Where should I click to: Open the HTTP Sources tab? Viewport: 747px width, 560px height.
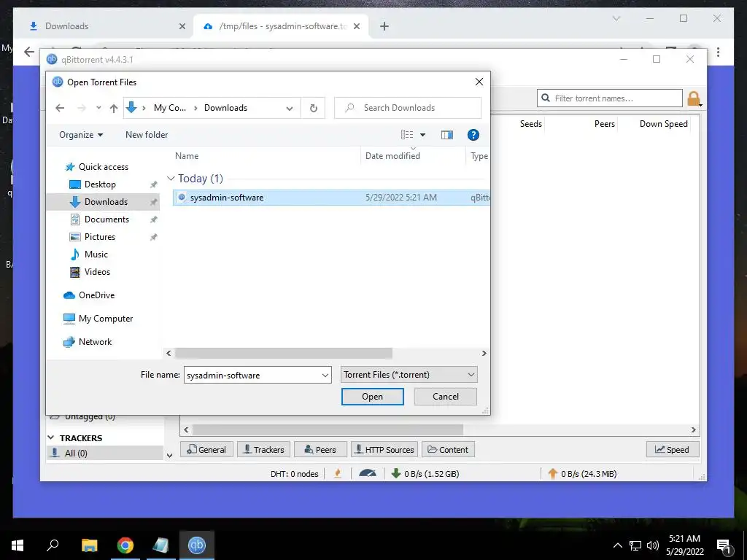[x=384, y=449]
